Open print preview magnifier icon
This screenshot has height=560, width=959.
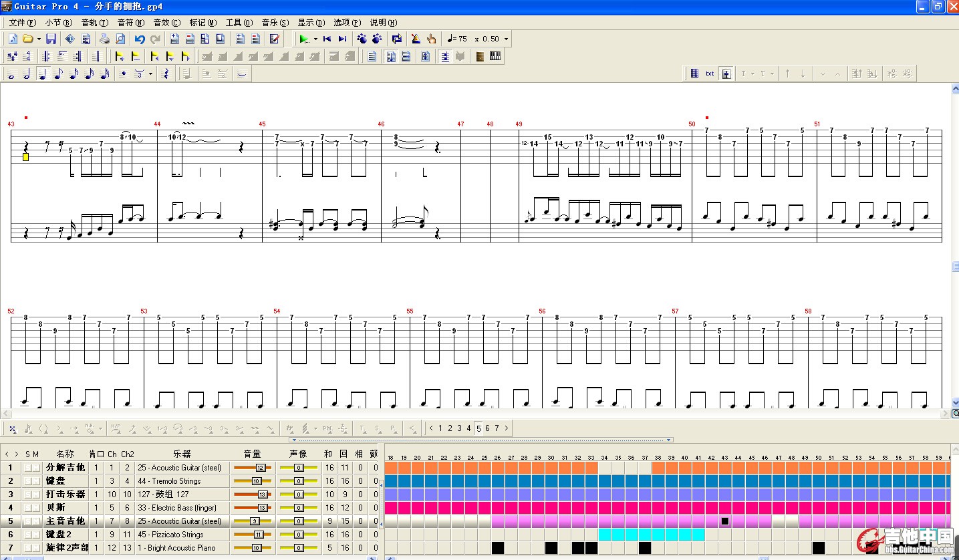tap(120, 39)
